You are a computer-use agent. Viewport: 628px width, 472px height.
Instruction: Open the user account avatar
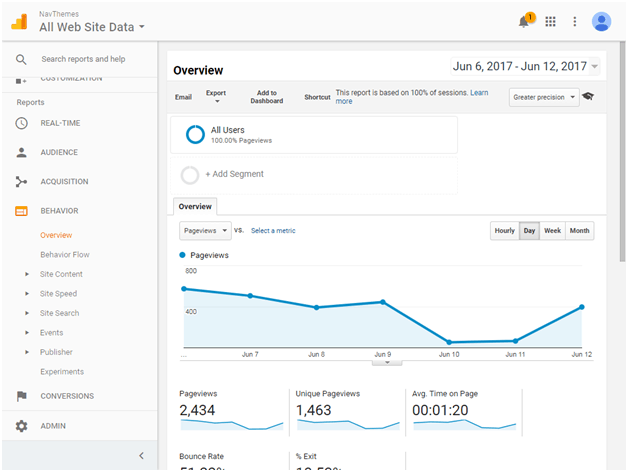(x=601, y=22)
